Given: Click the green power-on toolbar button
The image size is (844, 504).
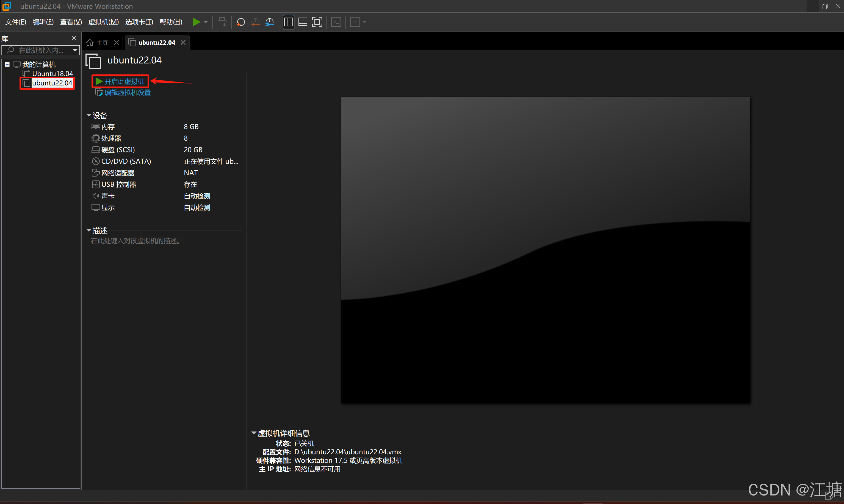Looking at the screenshot, I should [x=196, y=22].
